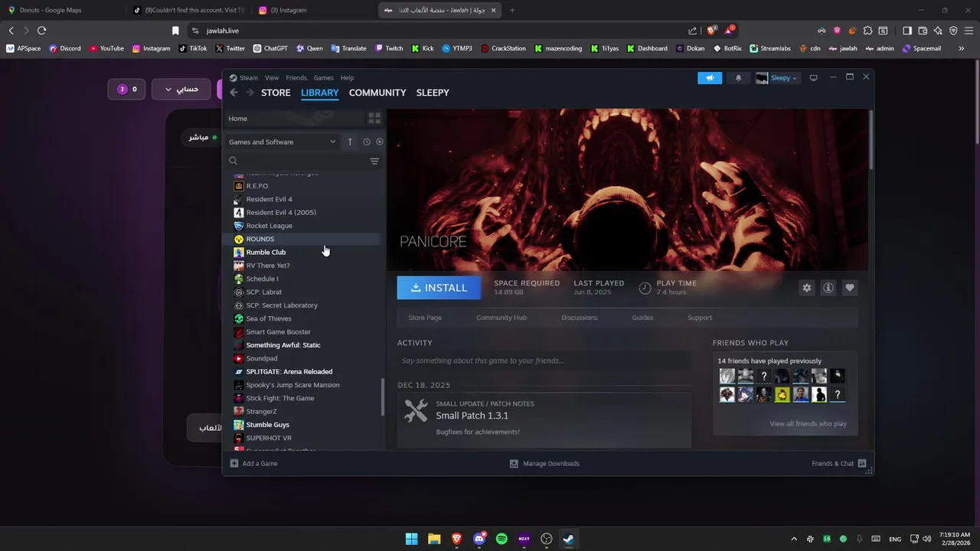Install PANICORE
This screenshot has width=980, height=551.
(x=439, y=288)
